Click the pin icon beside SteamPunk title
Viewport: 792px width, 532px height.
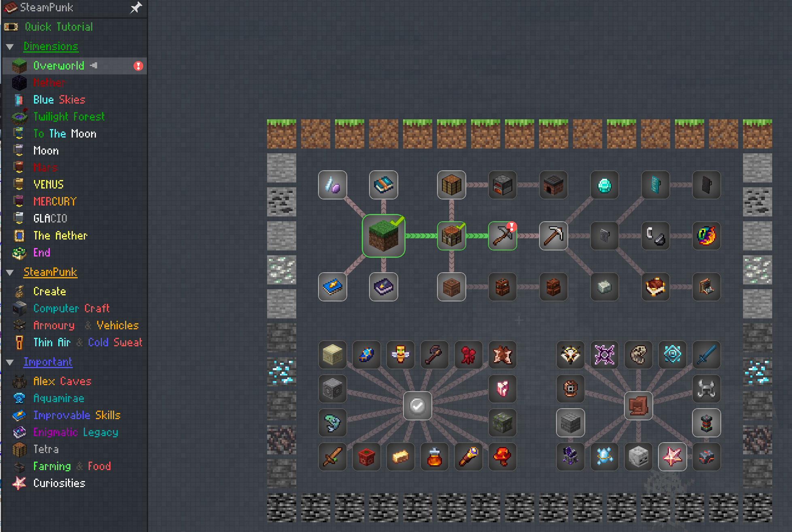point(136,7)
